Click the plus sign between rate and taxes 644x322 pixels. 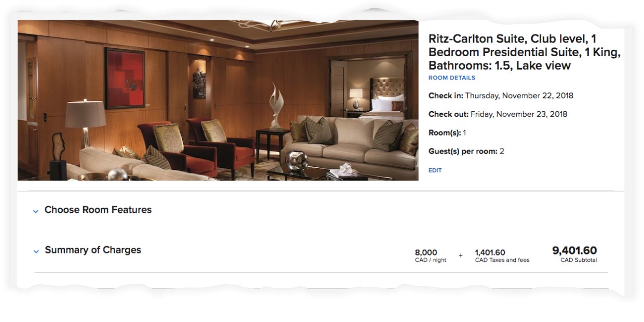pyautogui.click(x=461, y=256)
